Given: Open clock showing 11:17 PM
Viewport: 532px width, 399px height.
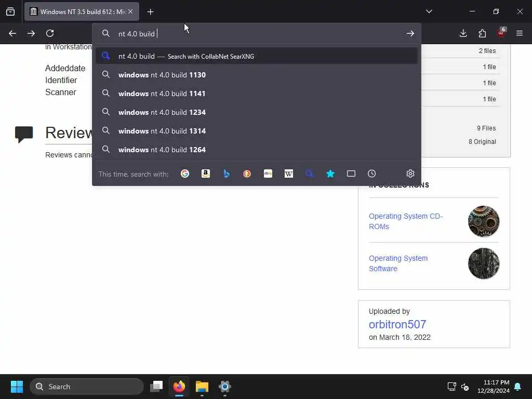Looking at the screenshot, I should coord(494,387).
